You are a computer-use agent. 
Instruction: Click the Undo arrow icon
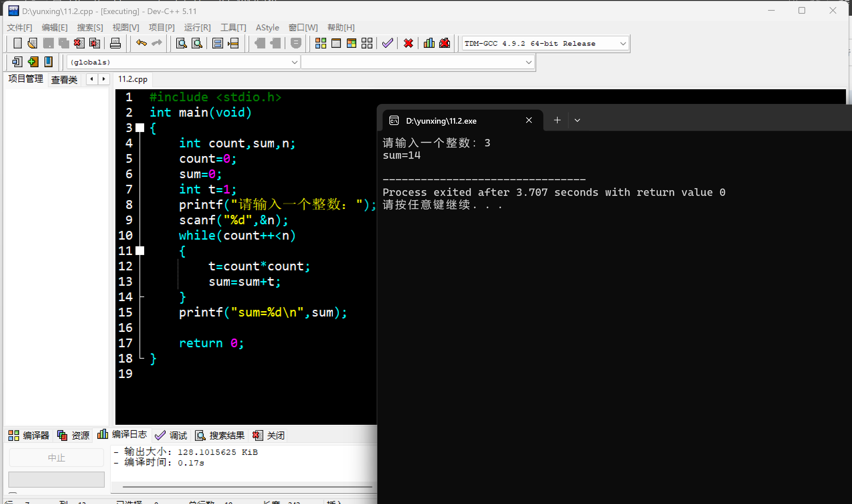(x=141, y=43)
